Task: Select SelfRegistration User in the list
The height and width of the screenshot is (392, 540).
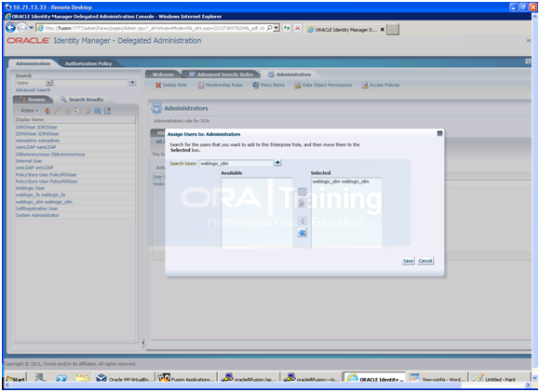Action: click(x=36, y=209)
